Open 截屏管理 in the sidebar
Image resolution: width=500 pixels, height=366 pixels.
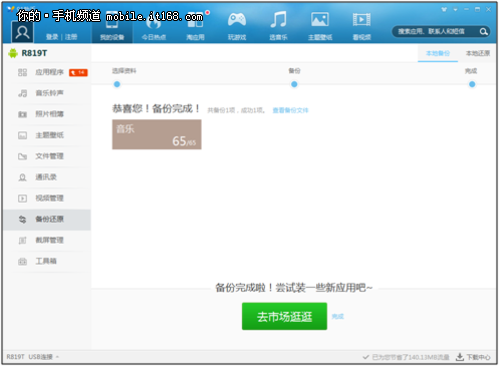[47, 240]
